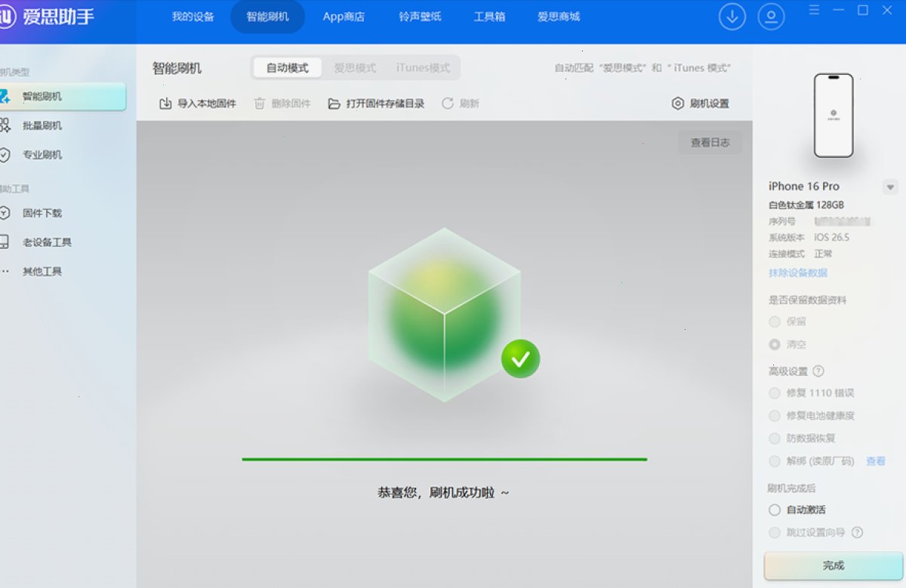Open the 工具箱 tab

coord(489,17)
